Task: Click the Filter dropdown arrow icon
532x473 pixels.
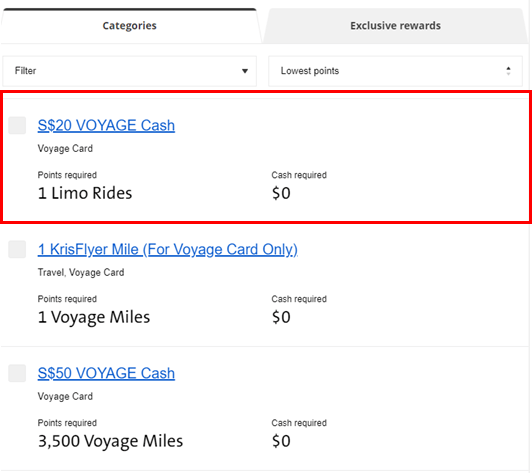Action: pos(245,71)
